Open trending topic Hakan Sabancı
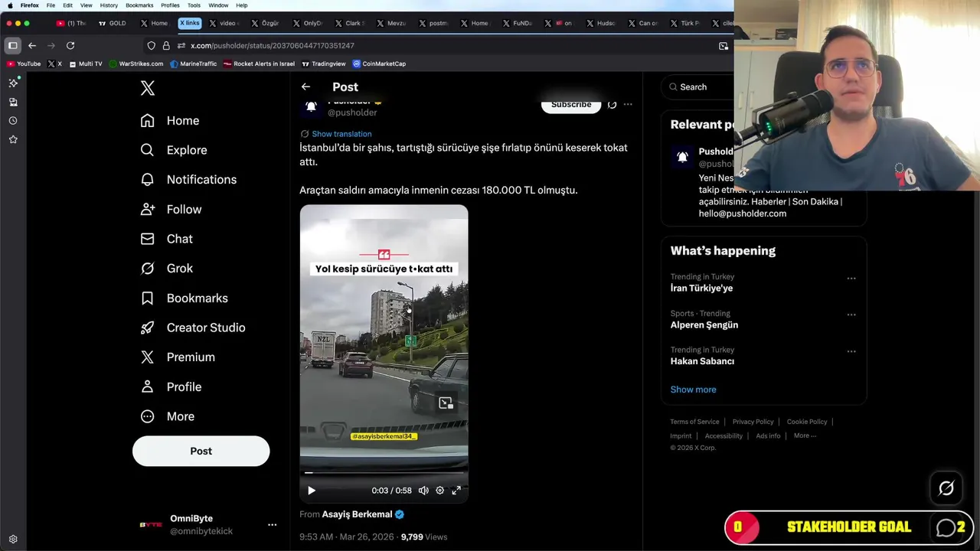The height and width of the screenshot is (551, 980). pyautogui.click(x=702, y=361)
